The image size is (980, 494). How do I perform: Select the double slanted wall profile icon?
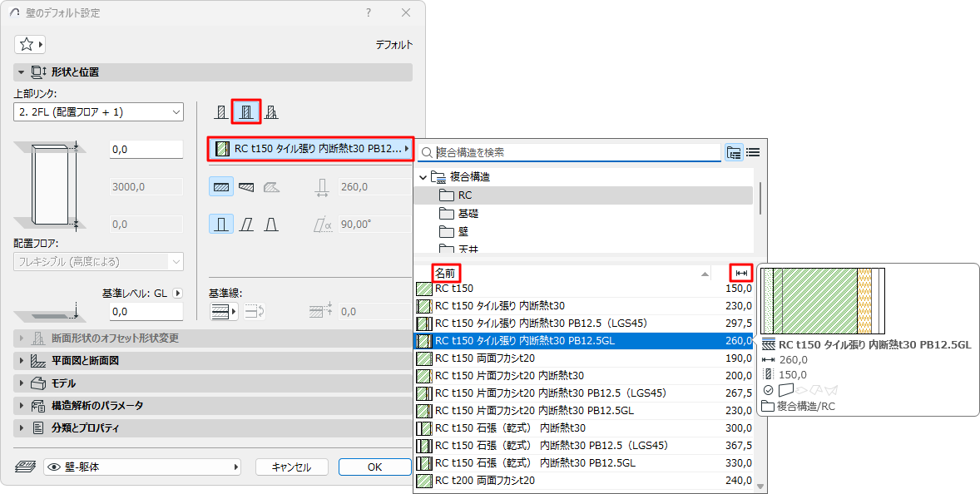pos(271,224)
